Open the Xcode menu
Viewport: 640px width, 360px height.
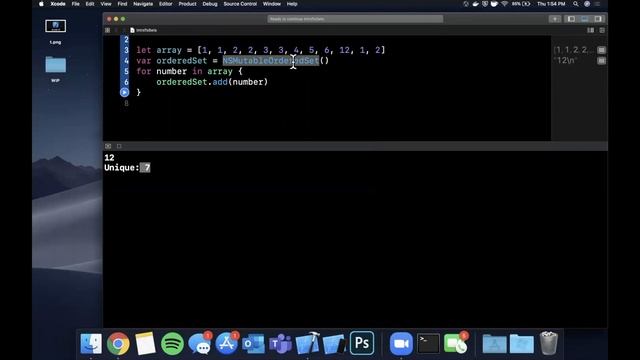(58, 4)
